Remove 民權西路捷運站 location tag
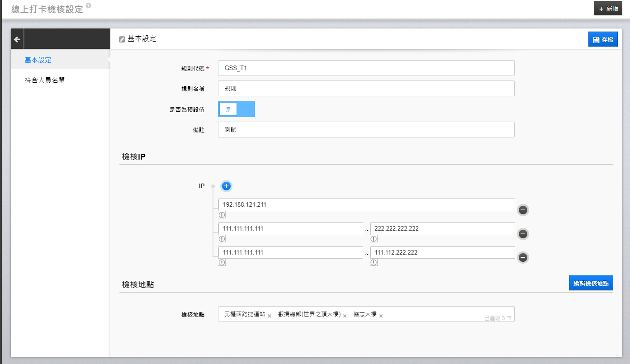Image resolution: width=630 pixels, height=364 pixels. (270, 316)
